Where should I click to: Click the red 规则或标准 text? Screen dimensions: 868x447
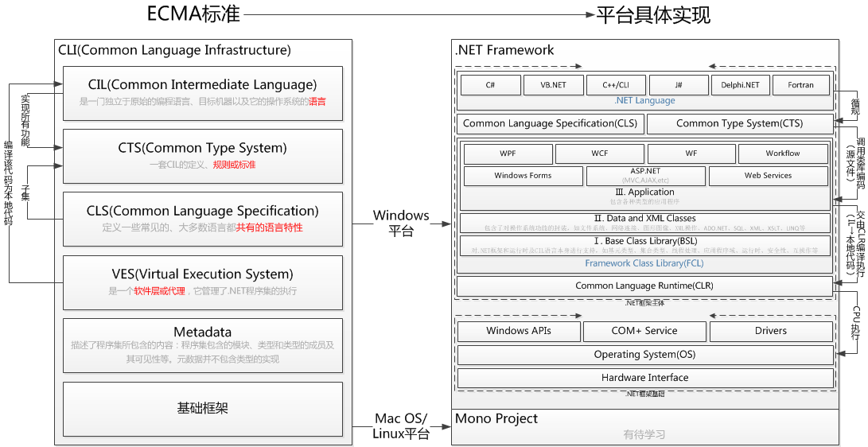click(x=234, y=165)
